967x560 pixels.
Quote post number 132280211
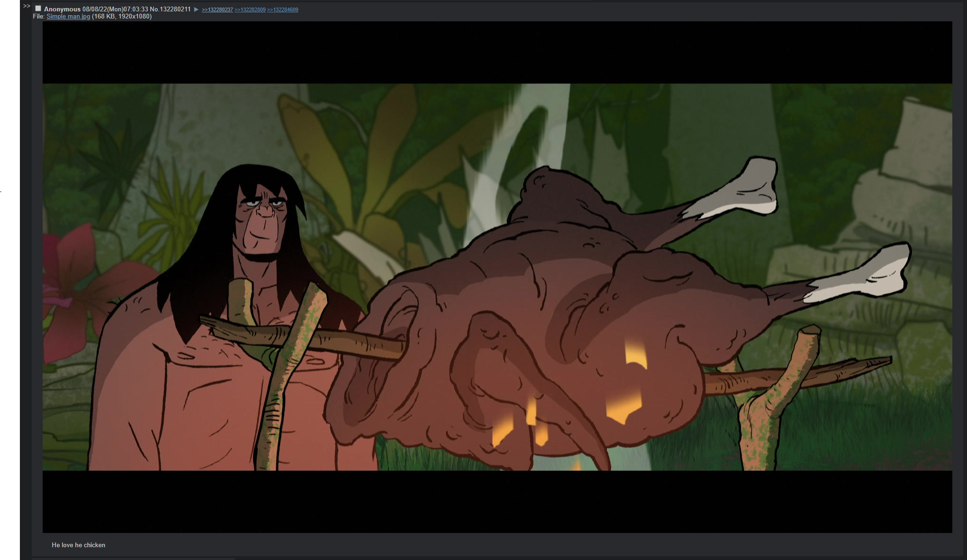175,9
